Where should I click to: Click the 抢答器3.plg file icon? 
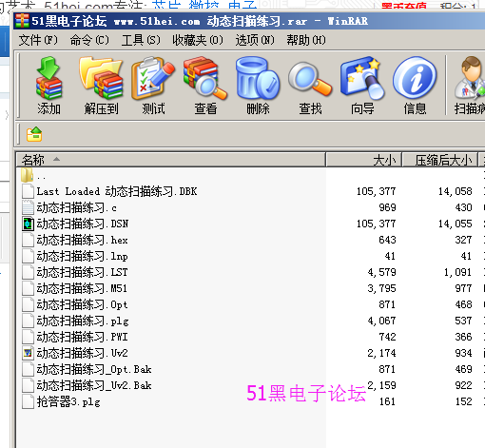(28, 401)
